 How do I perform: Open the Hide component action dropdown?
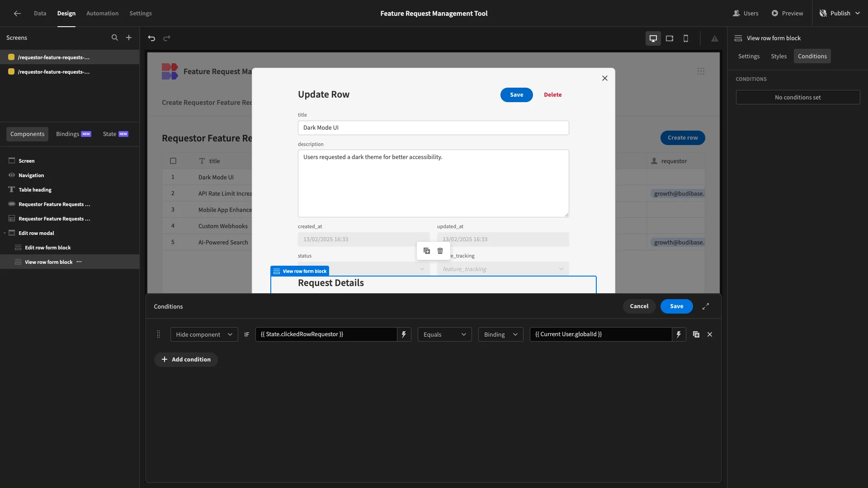(x=204, y=334)
